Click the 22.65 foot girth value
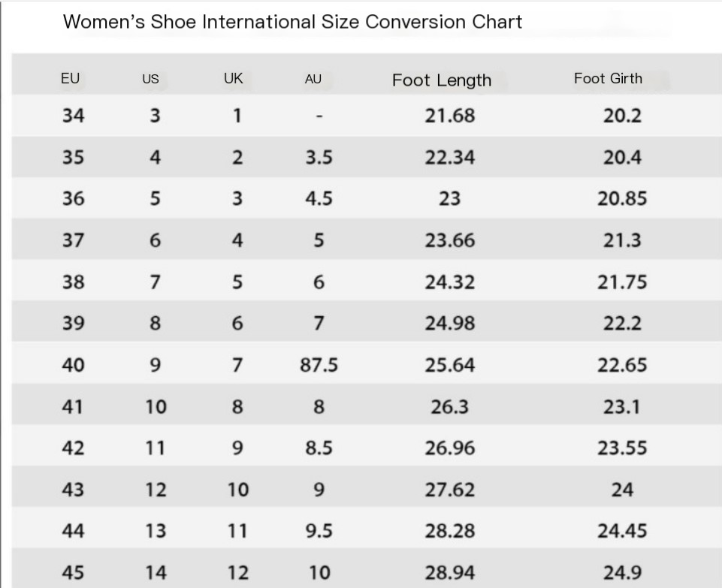The height and width of the screenshot is (588, 722). click(x=622, y=365)
